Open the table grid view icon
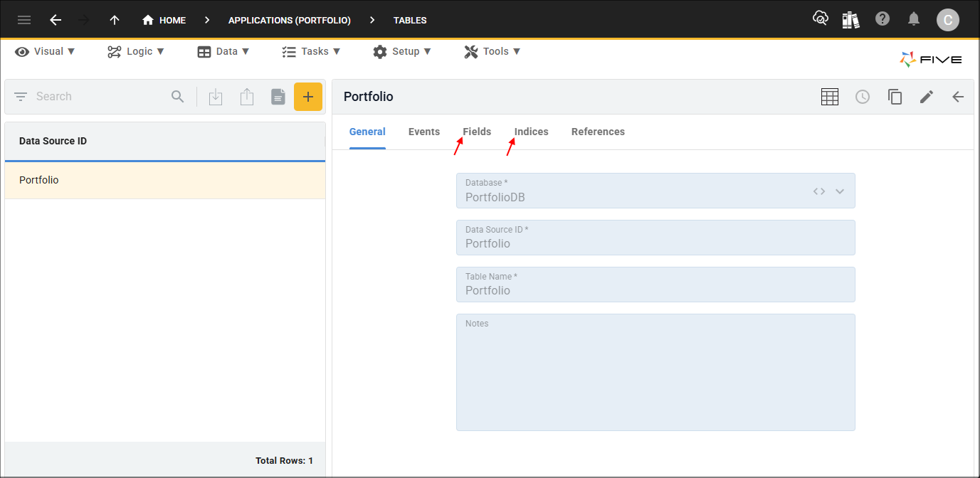The height and width of the screenshot is (478, 980). (830, 96)
